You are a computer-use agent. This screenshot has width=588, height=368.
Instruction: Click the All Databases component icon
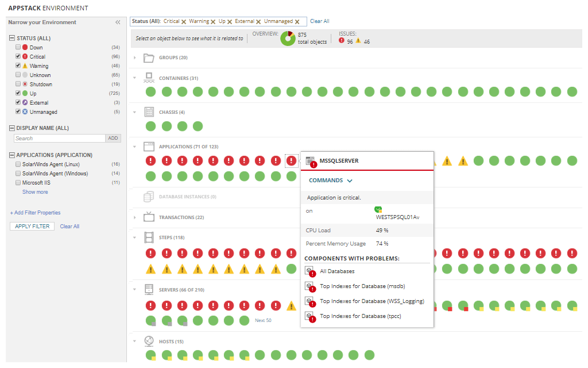click(x=311, y=271)
